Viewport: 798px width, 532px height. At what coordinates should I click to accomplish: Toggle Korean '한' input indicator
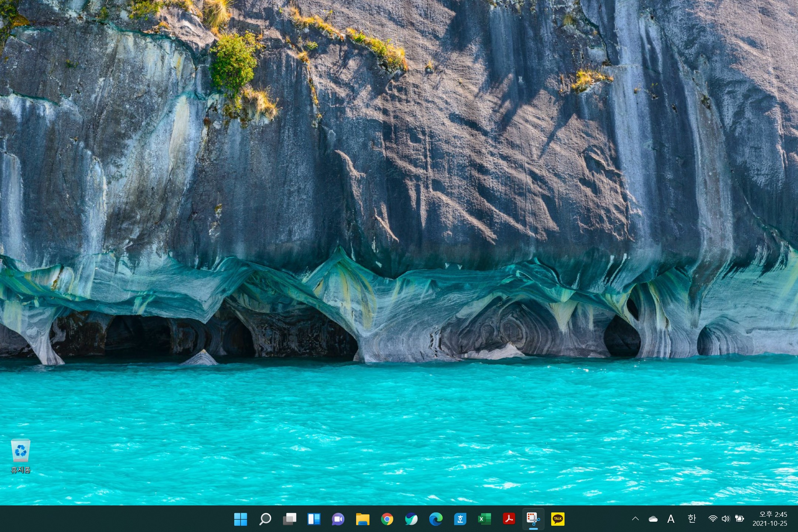pos(692,519)
